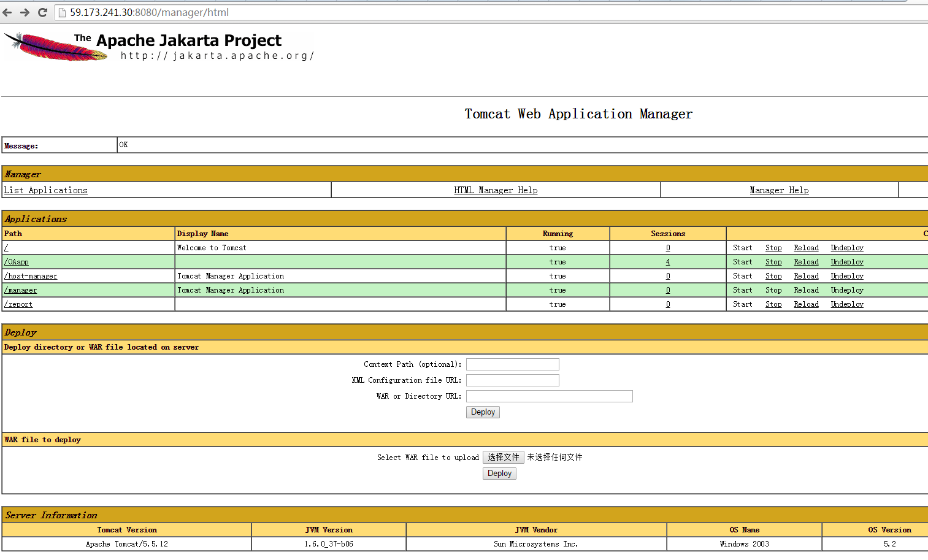Click the Running value true for /OAapp
Image resolution: width=928 pixels, height=560 pixels.
558,262
